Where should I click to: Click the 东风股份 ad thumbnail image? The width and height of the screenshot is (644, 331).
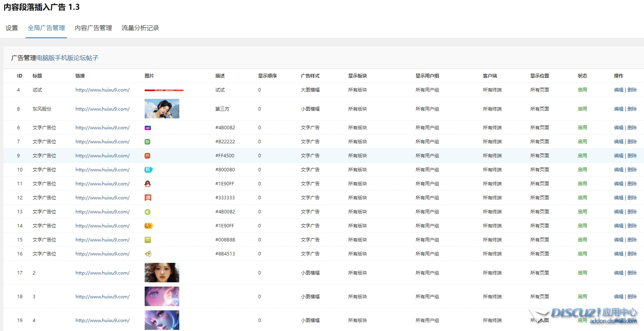(162, 109)
